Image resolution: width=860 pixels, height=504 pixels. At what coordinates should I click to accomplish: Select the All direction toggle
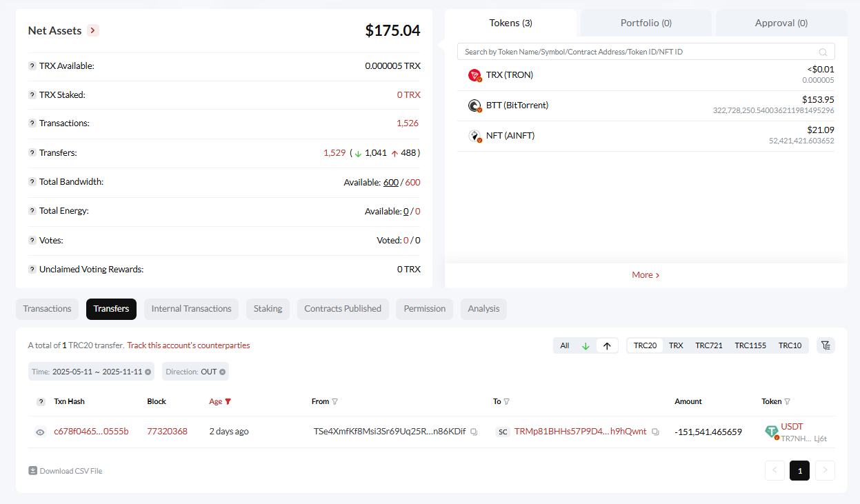tap(564, 345)
